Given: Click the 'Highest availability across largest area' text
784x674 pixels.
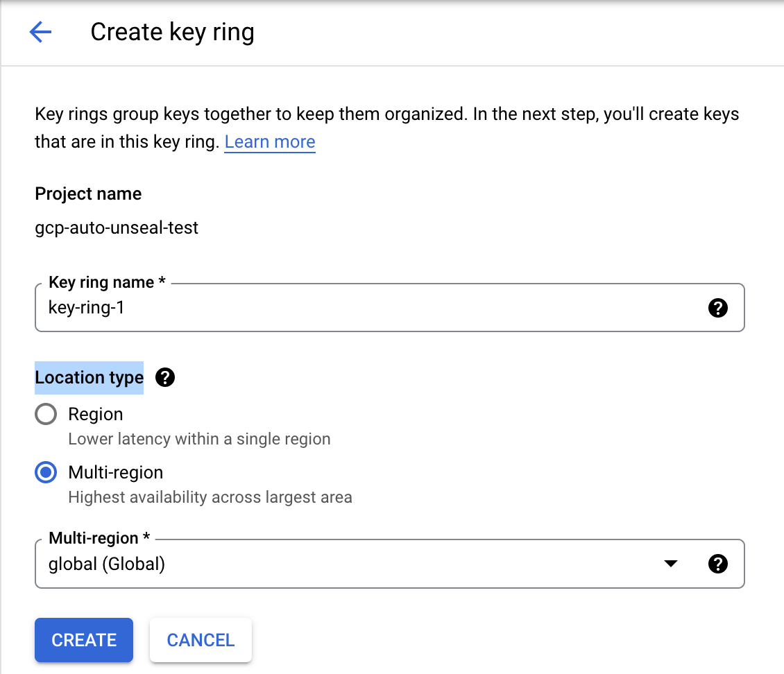Looking at the screenshot, I should click(x=210, y=497).
